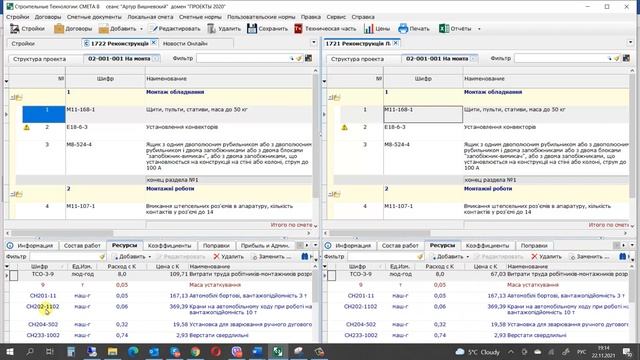Tick the ТСО-3-9 row checkbox in right resources

332,276
